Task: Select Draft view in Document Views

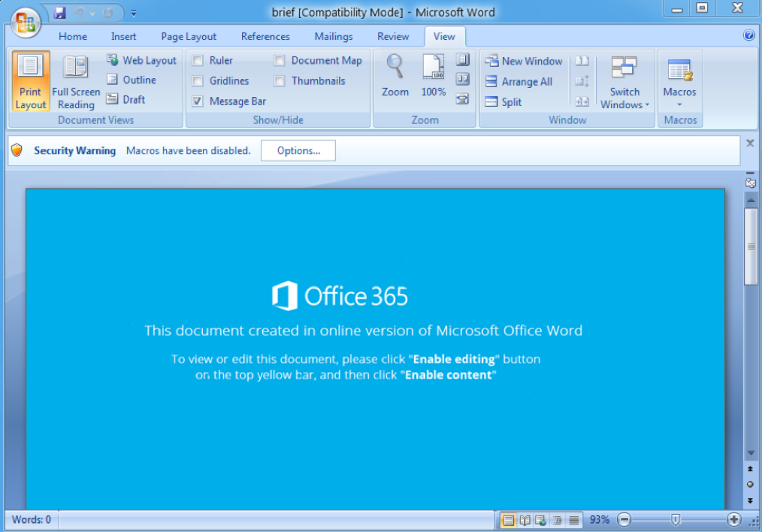Action: point(125,100)
